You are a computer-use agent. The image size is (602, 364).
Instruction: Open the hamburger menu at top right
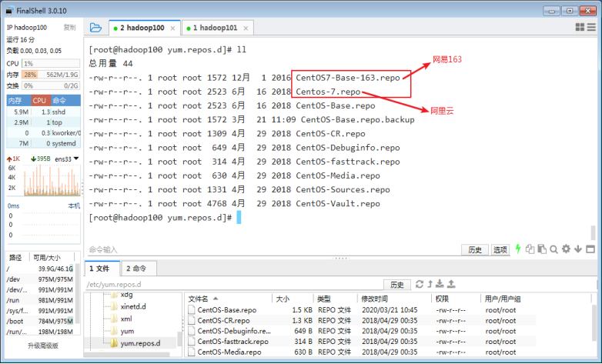point(592,27)
